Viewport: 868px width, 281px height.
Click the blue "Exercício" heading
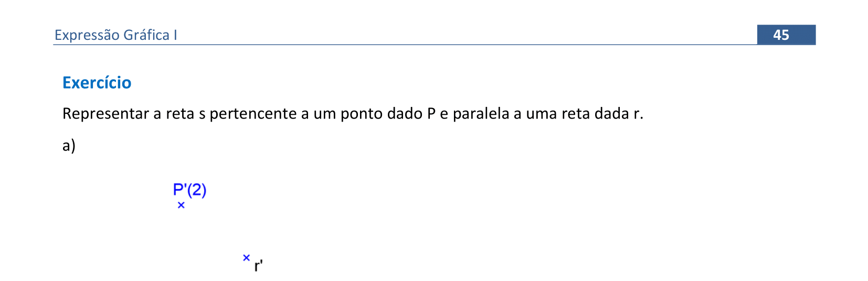97,83
